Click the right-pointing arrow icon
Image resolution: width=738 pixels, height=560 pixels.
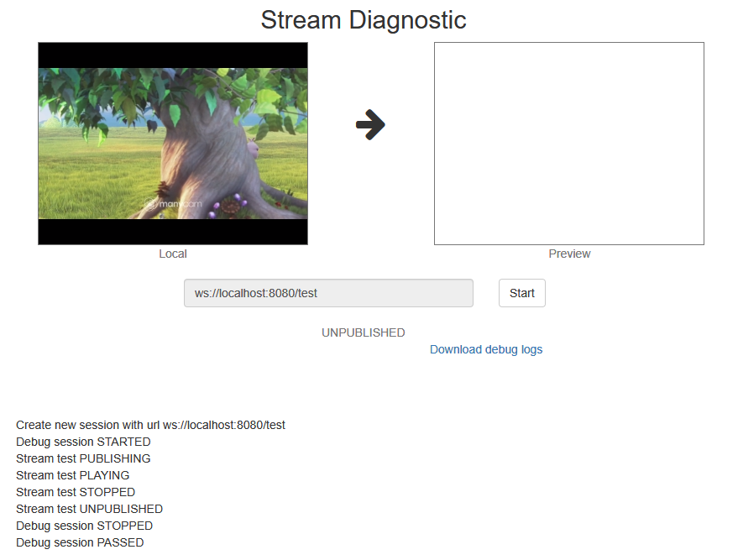coord(370,125)
